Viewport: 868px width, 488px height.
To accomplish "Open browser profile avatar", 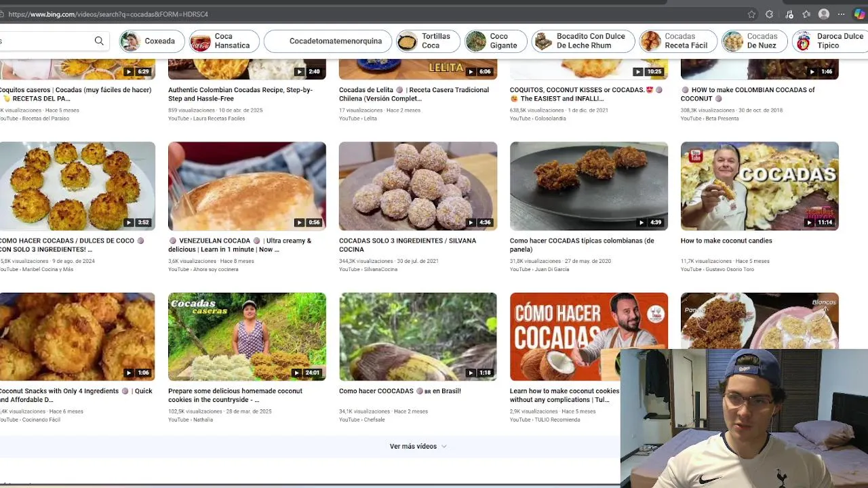I will click(x=824, y=14).
